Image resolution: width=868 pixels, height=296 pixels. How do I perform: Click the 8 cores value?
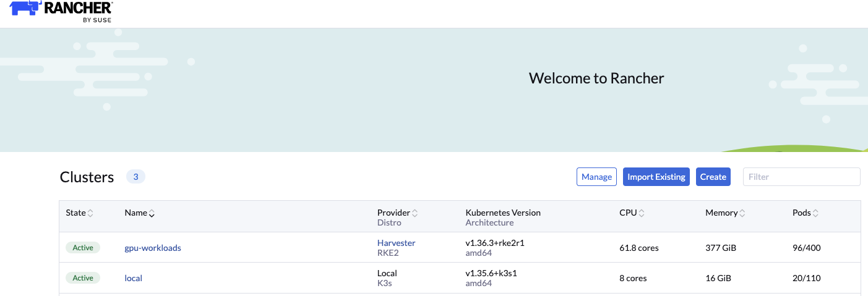(633, 278)
